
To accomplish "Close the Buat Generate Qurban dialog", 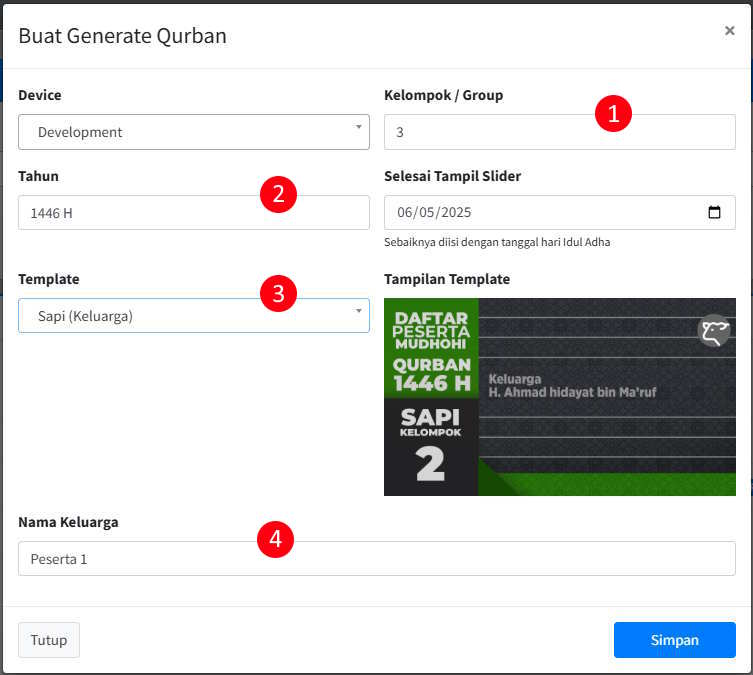I will (x=729, y=31).
